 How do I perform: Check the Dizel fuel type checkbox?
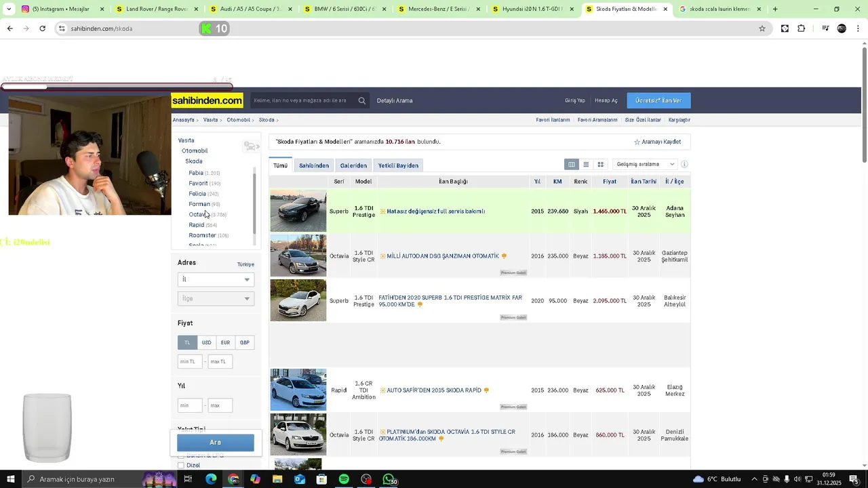pos(181,465)
